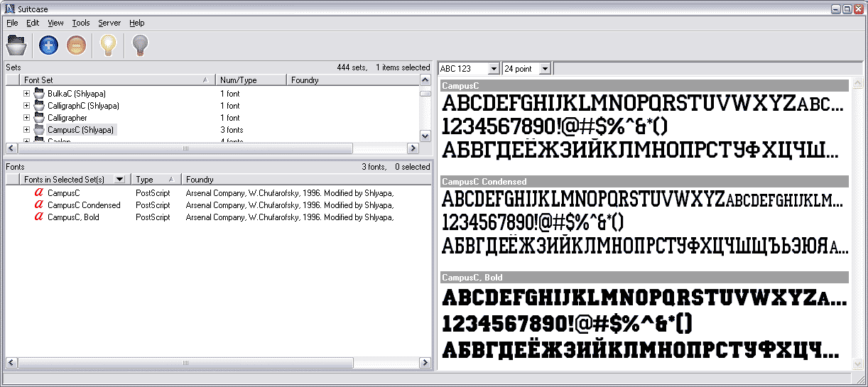The width and height of the screenshot is (868, 387).
Task: Click the '3 fonts' cell for CampusC (Shlyapa)
Action: [x=232, y=130]
